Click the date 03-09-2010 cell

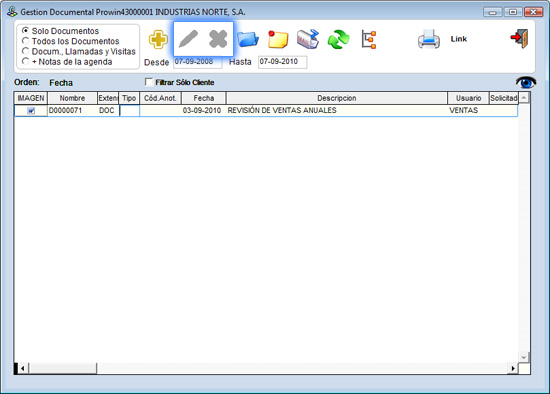[x=202, y=111]
